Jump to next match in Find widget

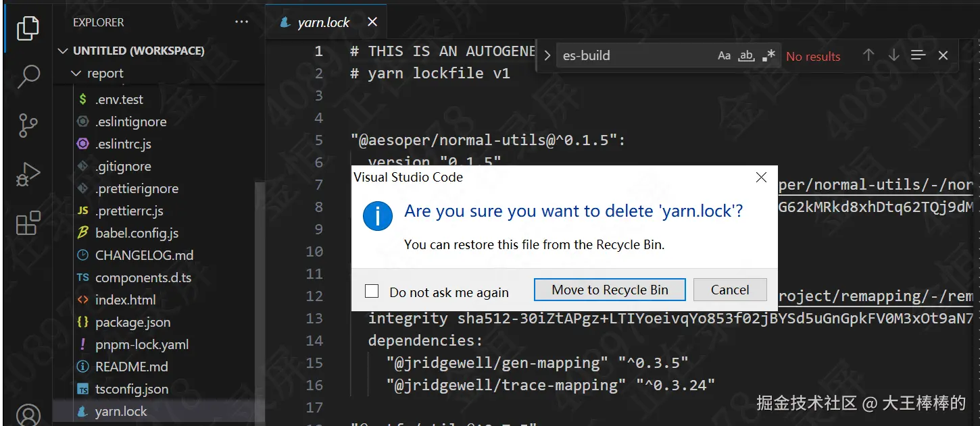point(893,56)
